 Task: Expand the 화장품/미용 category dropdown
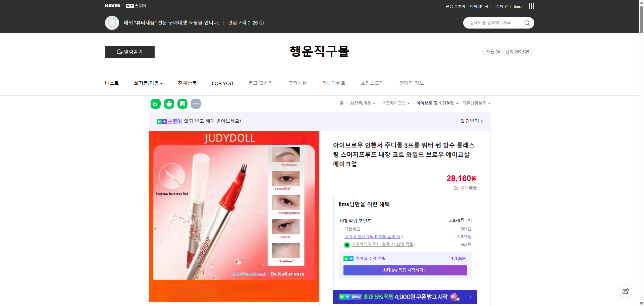coord(148,83)
